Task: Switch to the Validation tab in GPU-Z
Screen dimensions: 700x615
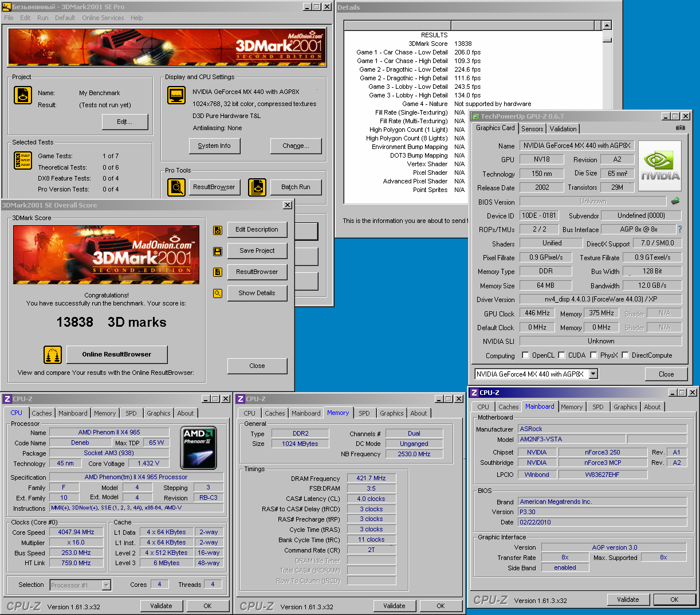Action: click(563, 129)
